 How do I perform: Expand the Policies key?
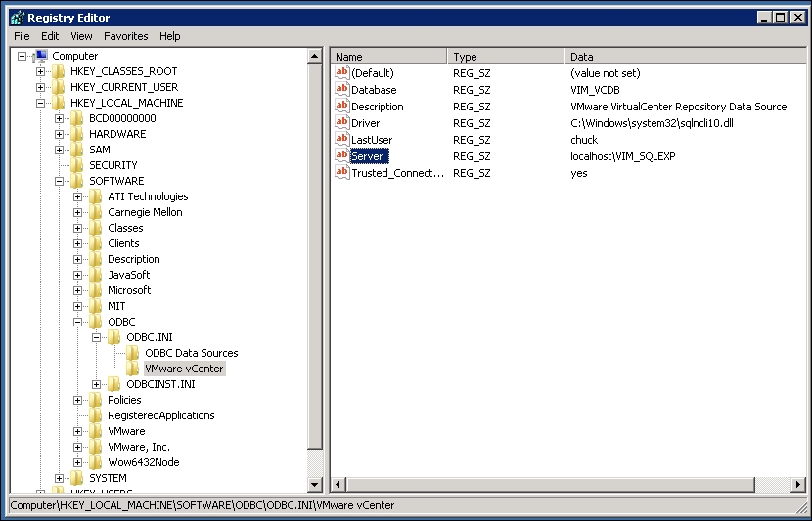pyautogui.click(x=77, y=400)
